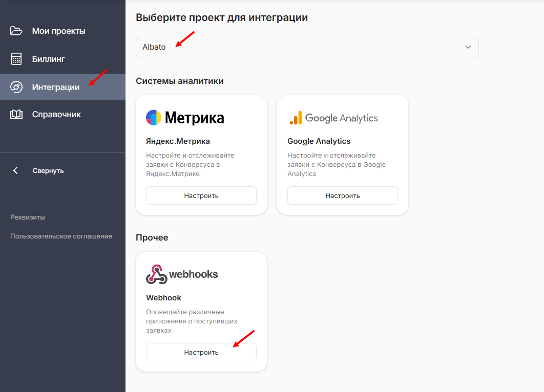Click the webhooks logo

click(182, 274)
